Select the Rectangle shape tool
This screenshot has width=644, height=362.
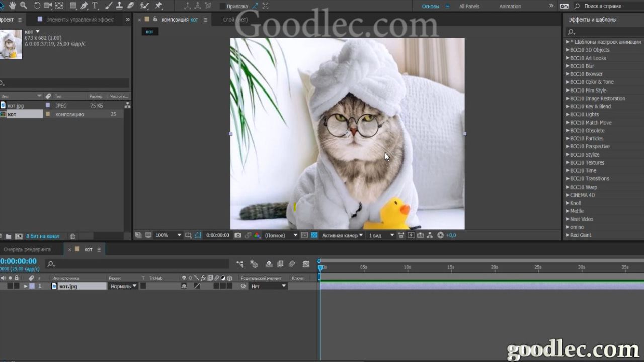point(73,6)
